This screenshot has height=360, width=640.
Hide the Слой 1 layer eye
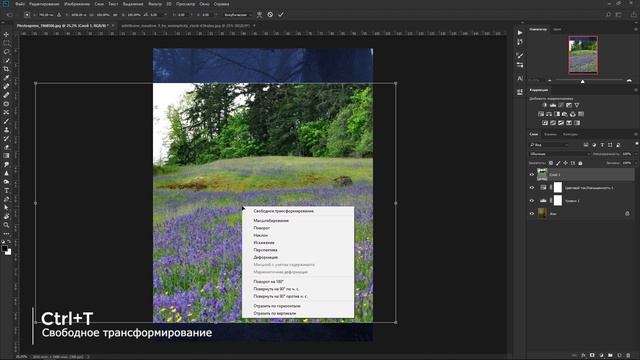pyautogui.click(x=532, y=175)
